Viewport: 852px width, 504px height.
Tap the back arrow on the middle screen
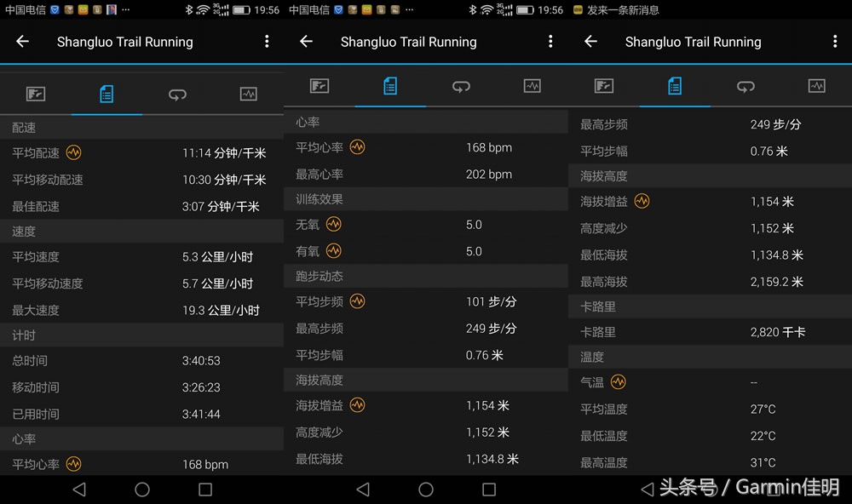coord(305,41)
